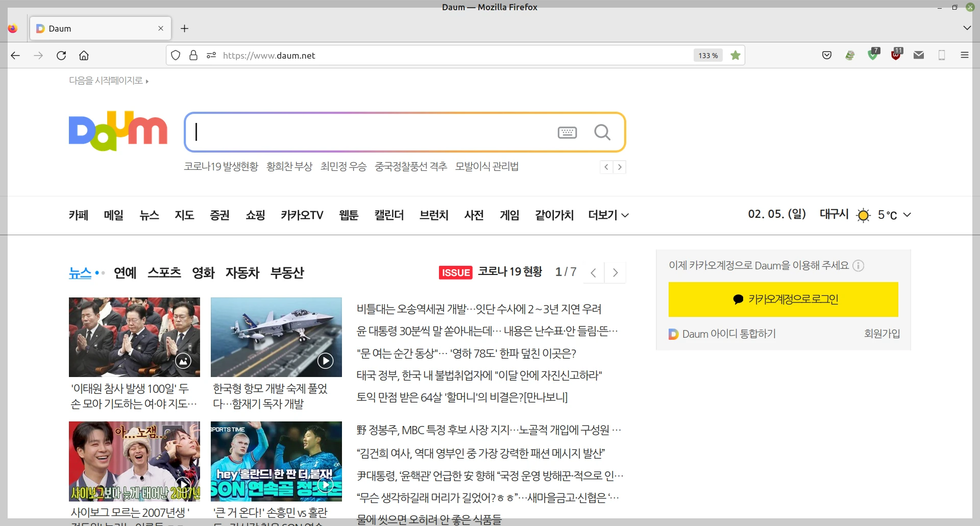Click the Daum logo
Screen dimensions: 980x526
(x=118, y=131)
